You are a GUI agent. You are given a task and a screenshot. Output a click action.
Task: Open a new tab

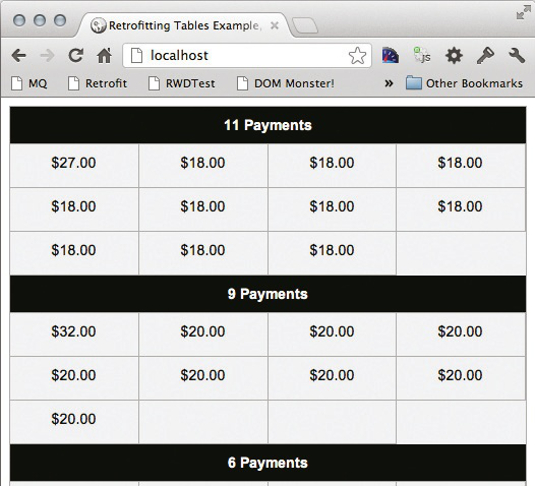point(305,26)
